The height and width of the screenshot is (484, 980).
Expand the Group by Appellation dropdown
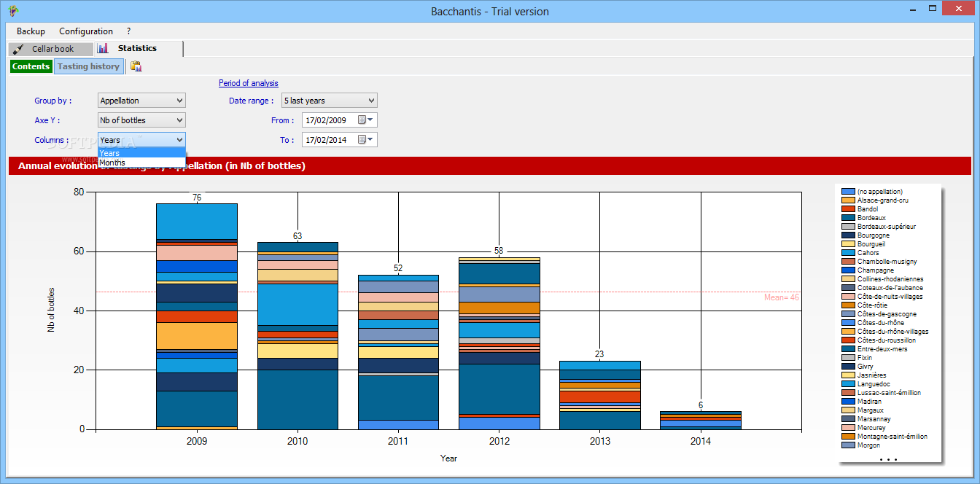[141, 101]
